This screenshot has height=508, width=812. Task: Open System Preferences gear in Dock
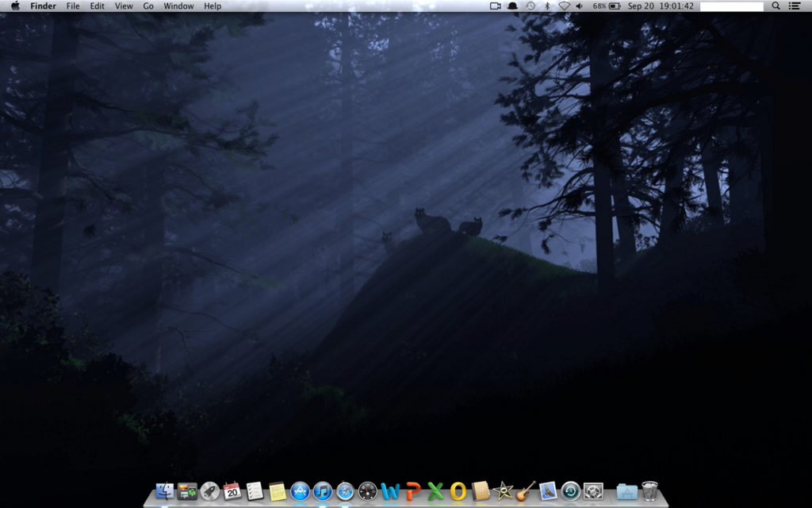tap(593, 491)
